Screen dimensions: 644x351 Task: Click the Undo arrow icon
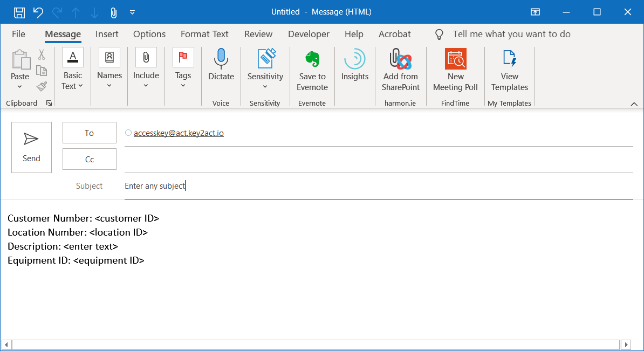click(x=38, y=12)
